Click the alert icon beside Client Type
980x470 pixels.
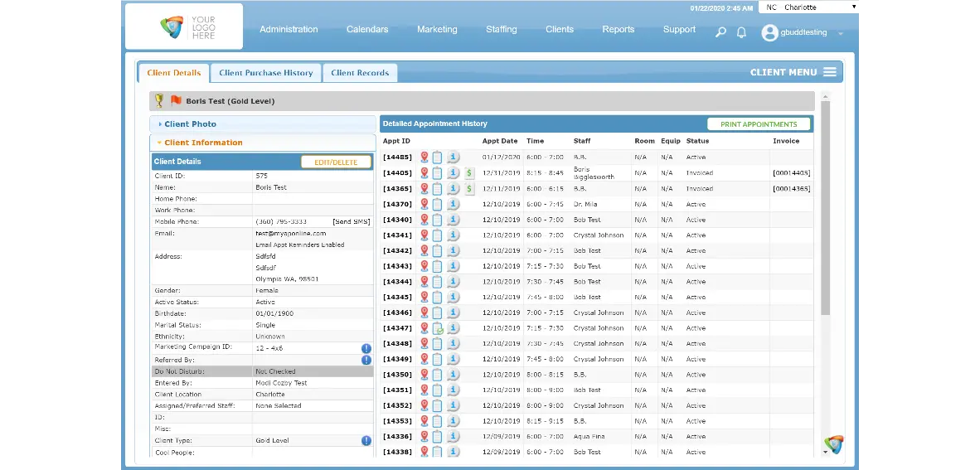[x=366, y=441]
